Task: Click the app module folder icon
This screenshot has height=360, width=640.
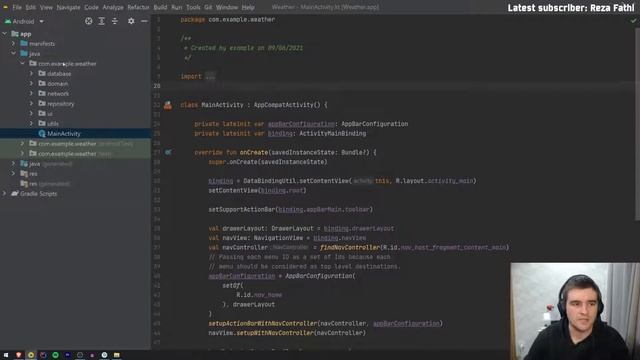Action: click(x=15, y=34)
